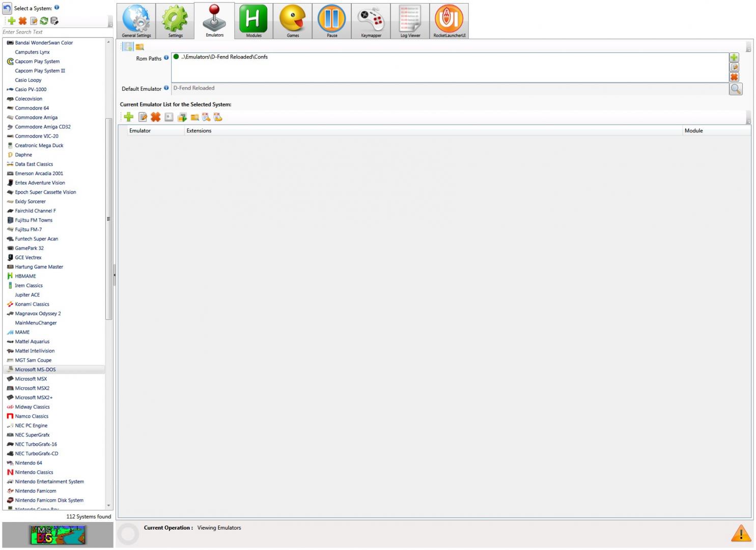Select Capcom Play System III
Image resolution: width=756 pixels, height=550 pixels.
point(40,71)
